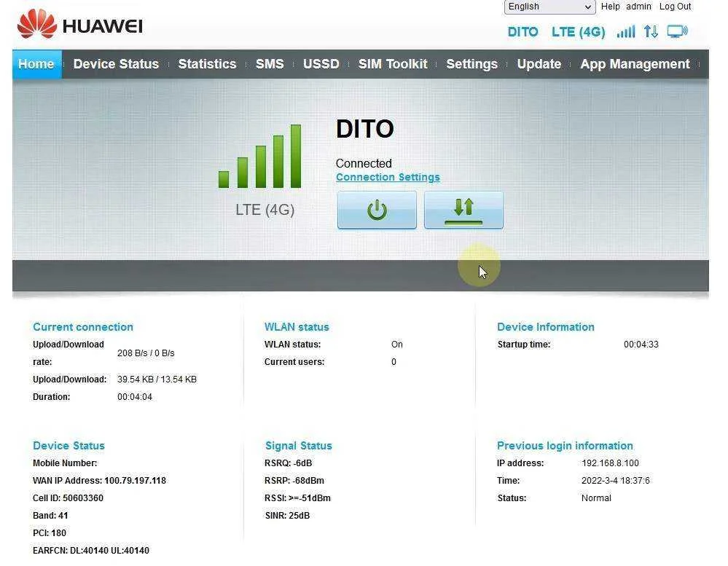This screenshot has height=566, width=728.
Task: Select the USSD tab
Action: (x=321, y=64)
